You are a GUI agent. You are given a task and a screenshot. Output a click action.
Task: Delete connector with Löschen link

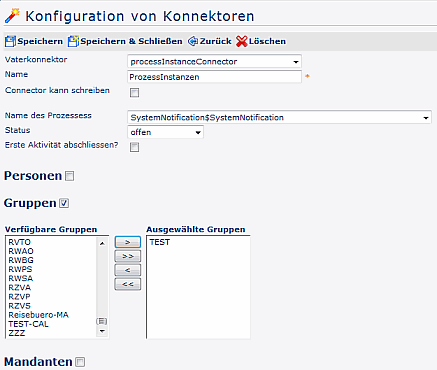[x=267, y=41]
